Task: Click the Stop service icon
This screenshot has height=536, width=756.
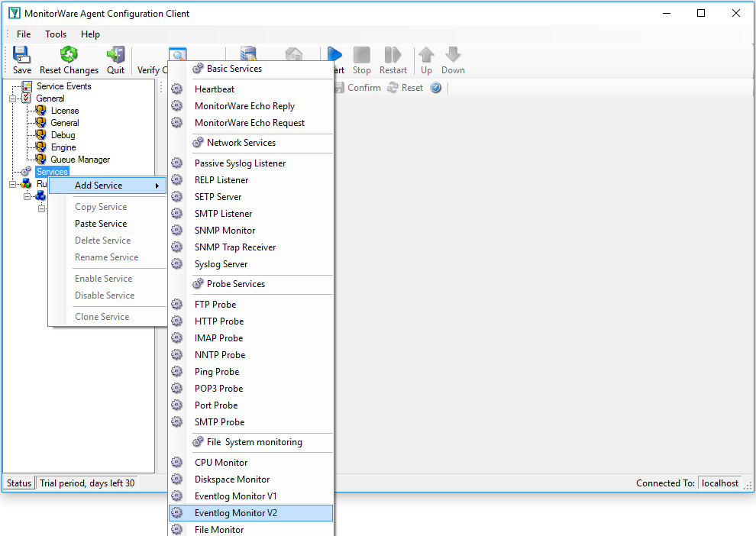Action: point(362,55)
